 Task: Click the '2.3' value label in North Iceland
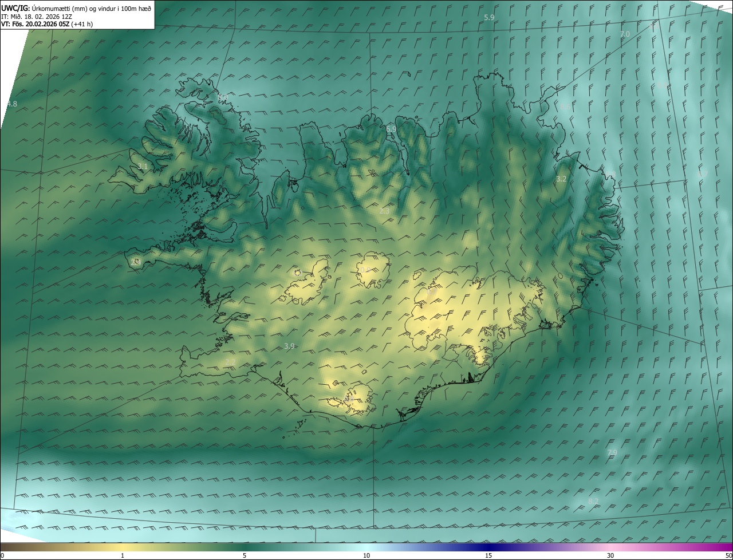coord(384,211)
